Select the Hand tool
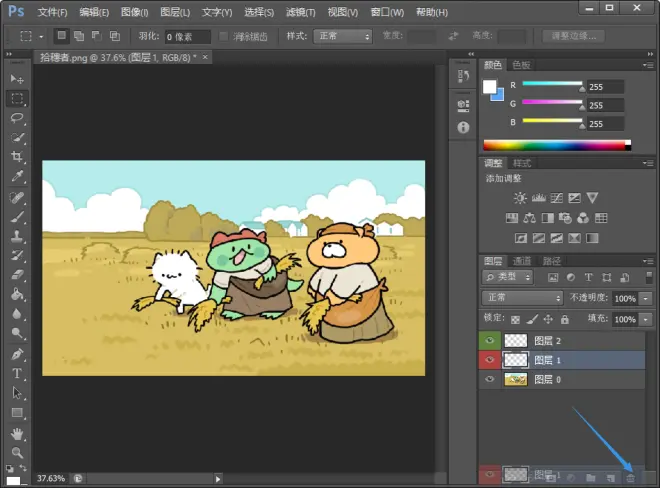The width and height of the screenshot is (660, 488). 17,433
